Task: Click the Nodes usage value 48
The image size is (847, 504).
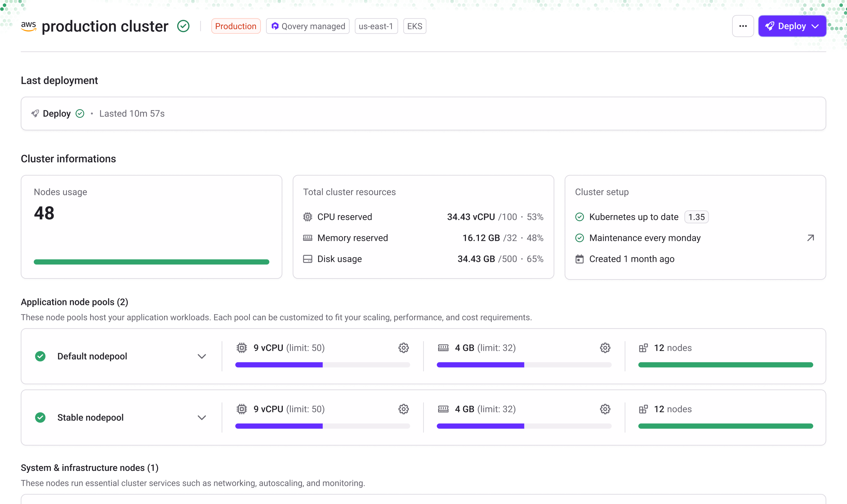Action: pos(44,213)
